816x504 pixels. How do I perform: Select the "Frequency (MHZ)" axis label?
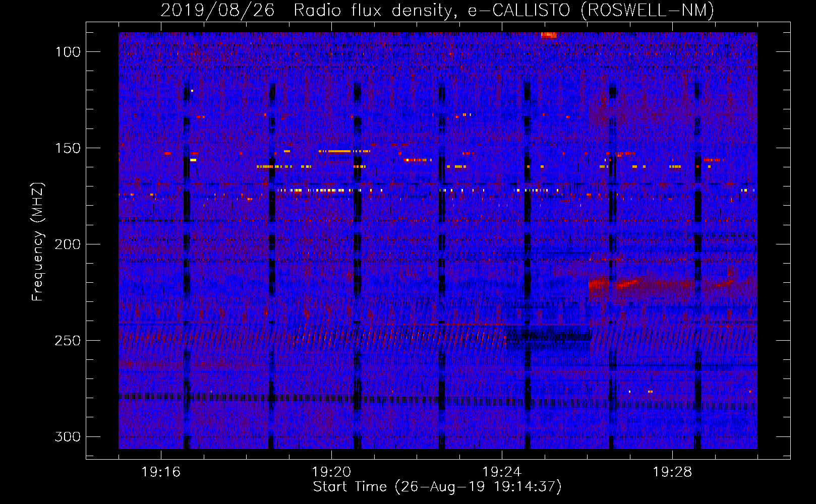[x=38, y=241]
